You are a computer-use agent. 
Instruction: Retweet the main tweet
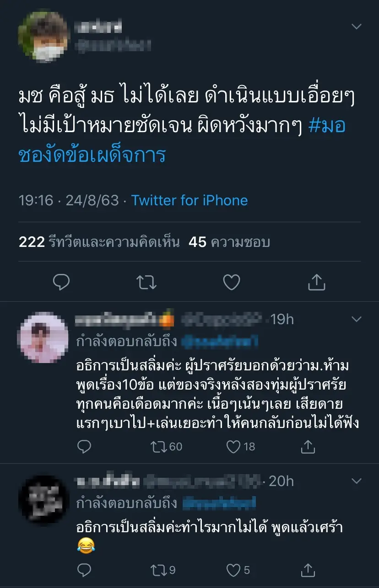coord(146,282)
